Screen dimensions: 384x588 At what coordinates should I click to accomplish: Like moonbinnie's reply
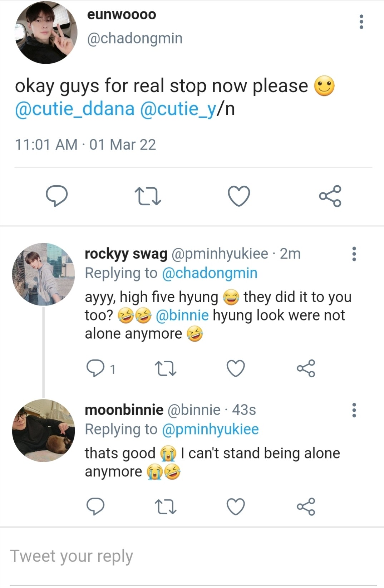point(236,506)
